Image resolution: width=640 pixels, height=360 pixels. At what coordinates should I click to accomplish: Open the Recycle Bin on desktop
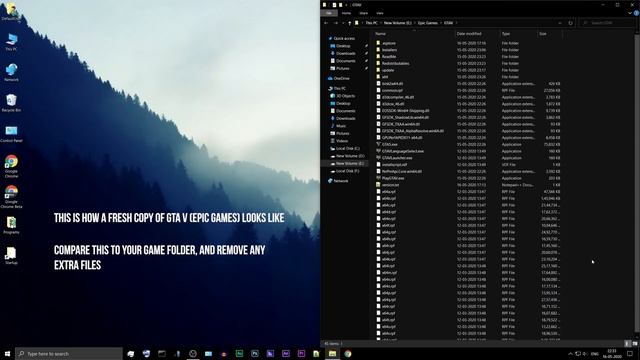point(11,103)
